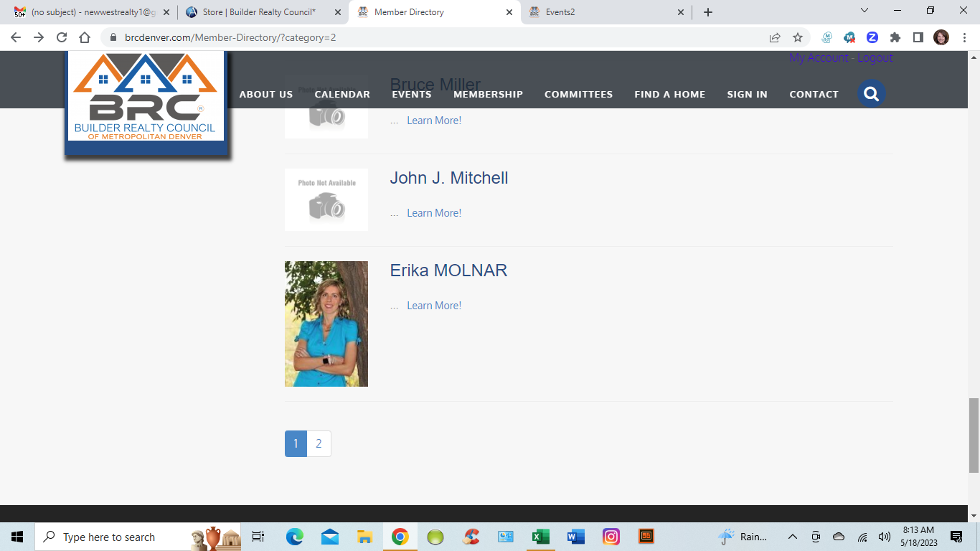Open Excel from the taskbar
This screenshot has width=980, height=551.
[540, 537]
